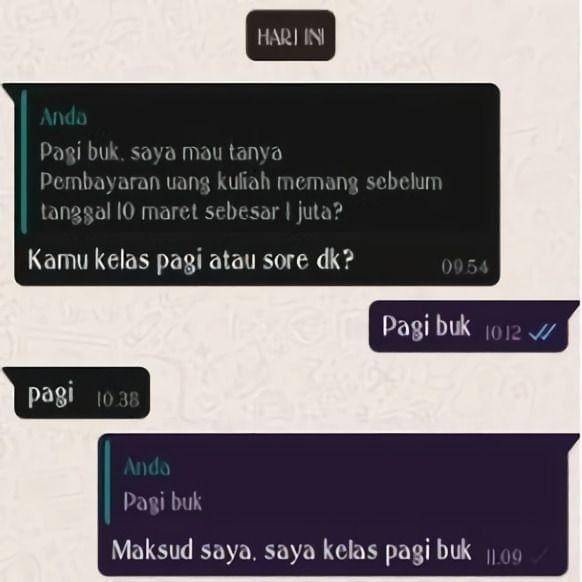Tap the quoted line tanggal 10 maret sebesar 1 juta?
This screenshot has width=582, height=582.
click(192, 212)
